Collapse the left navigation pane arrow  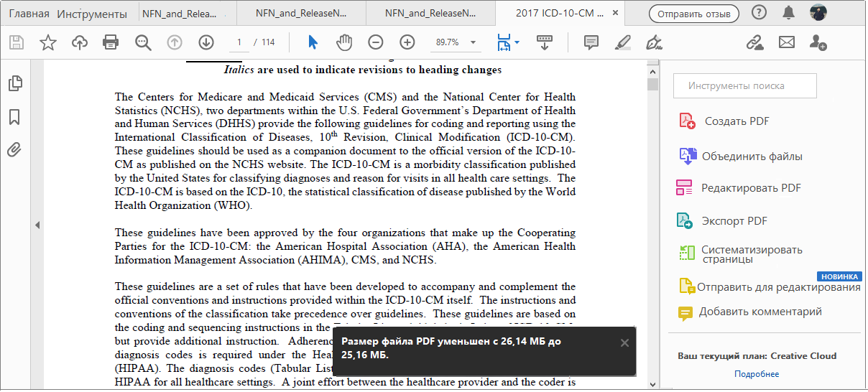coord(37,225)
